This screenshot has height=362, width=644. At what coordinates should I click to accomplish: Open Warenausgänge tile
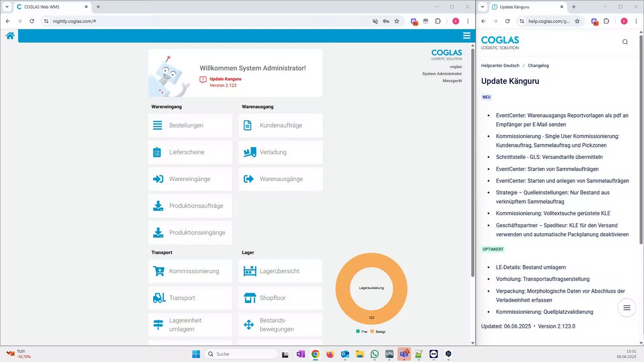(x=281, y=179)
